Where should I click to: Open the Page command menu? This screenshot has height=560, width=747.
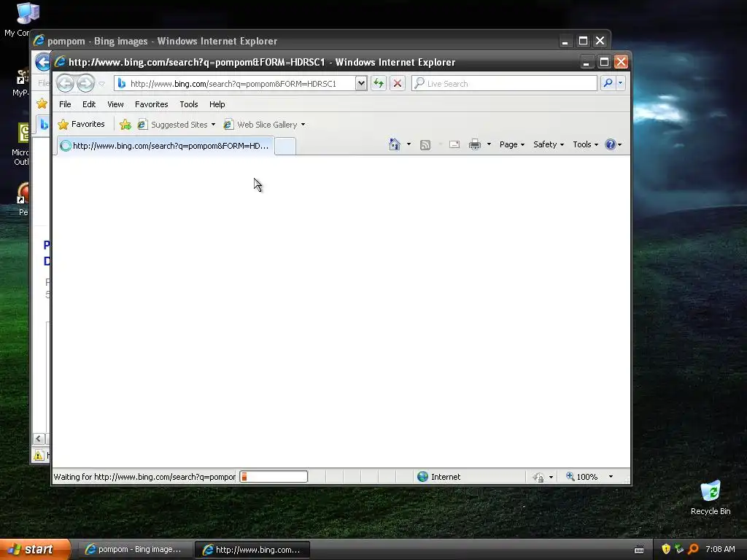point(511,144)
